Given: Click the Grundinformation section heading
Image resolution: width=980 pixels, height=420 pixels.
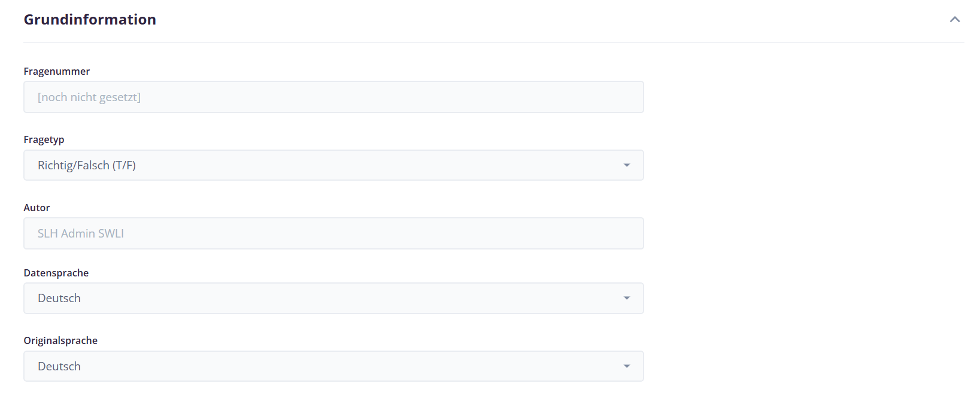Looking at the screenshot, I should pyautogui.click(x=90, y=20).
